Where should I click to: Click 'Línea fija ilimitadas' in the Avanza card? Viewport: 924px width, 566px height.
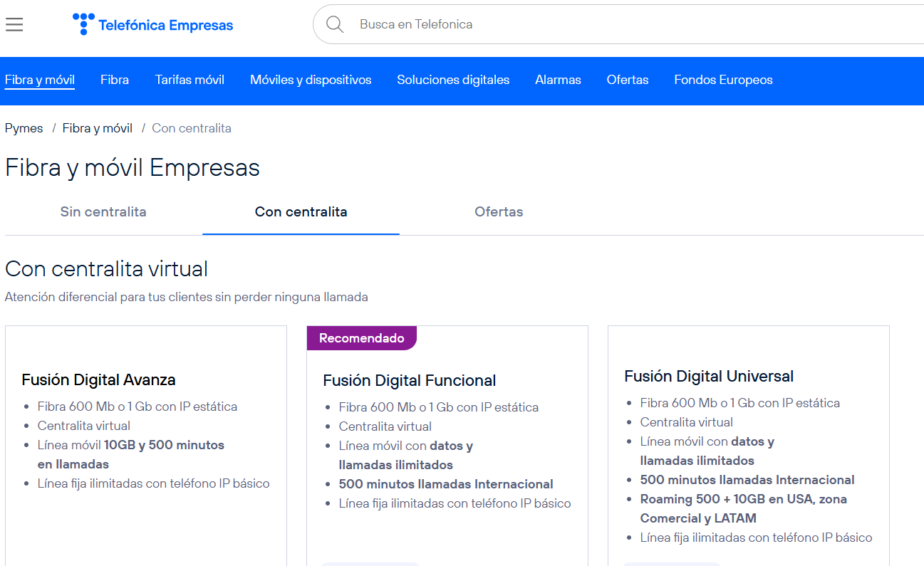point(154,483)
